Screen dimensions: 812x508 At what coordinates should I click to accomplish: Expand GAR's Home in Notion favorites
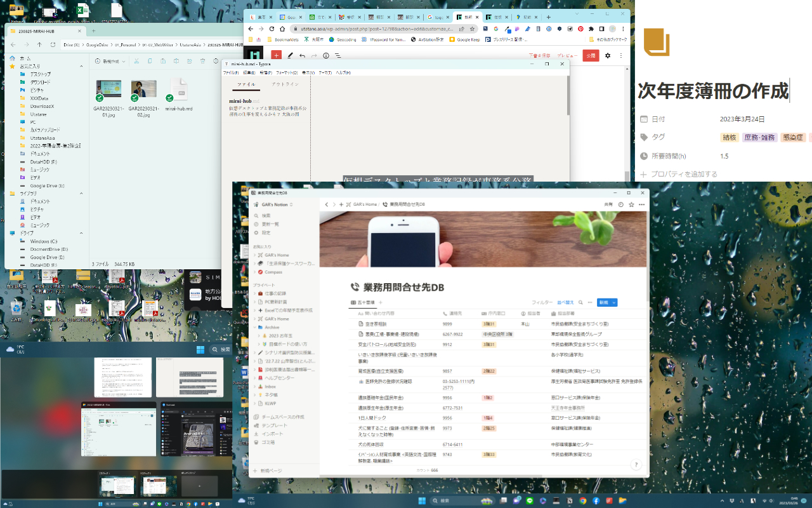pos(254,255)
